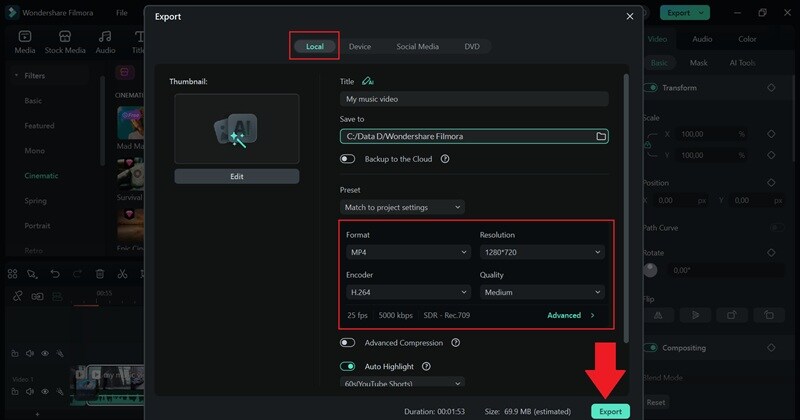
Task: Add a Rotate keyframe diamond
Action: point(771,253)
